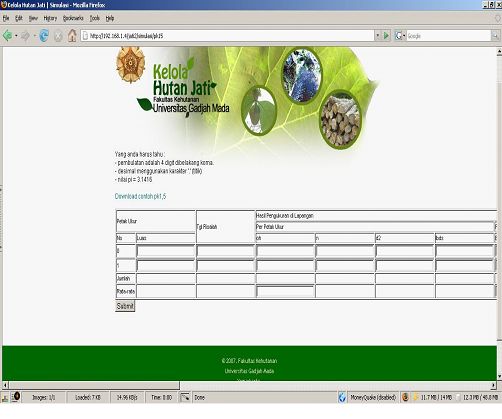Screen dimensions: 502x419
Task: Click the blue MoneyQuake status icon
Action: [x=342, y=397]
